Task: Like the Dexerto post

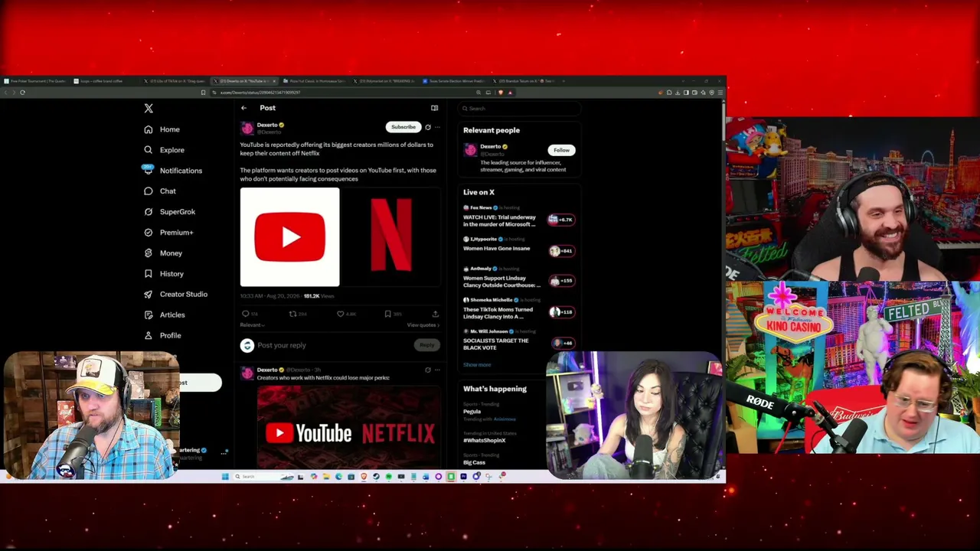Action: 341,314
